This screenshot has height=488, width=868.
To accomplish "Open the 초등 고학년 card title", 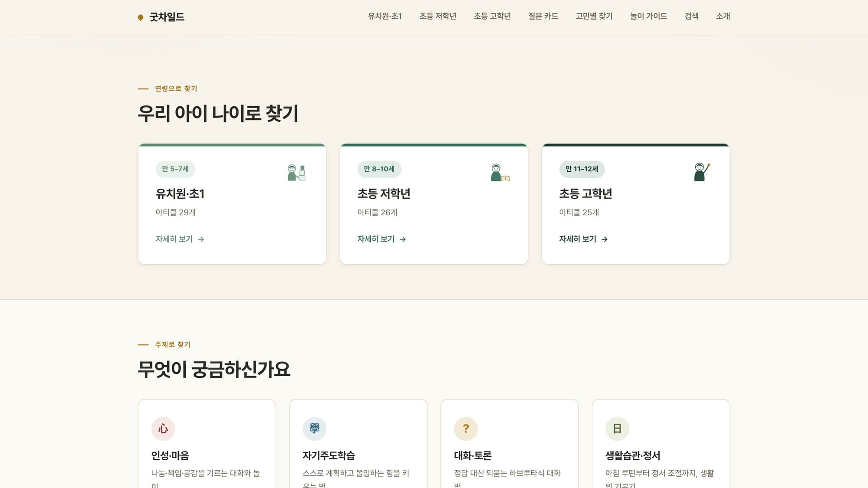I will coord(585,193).
